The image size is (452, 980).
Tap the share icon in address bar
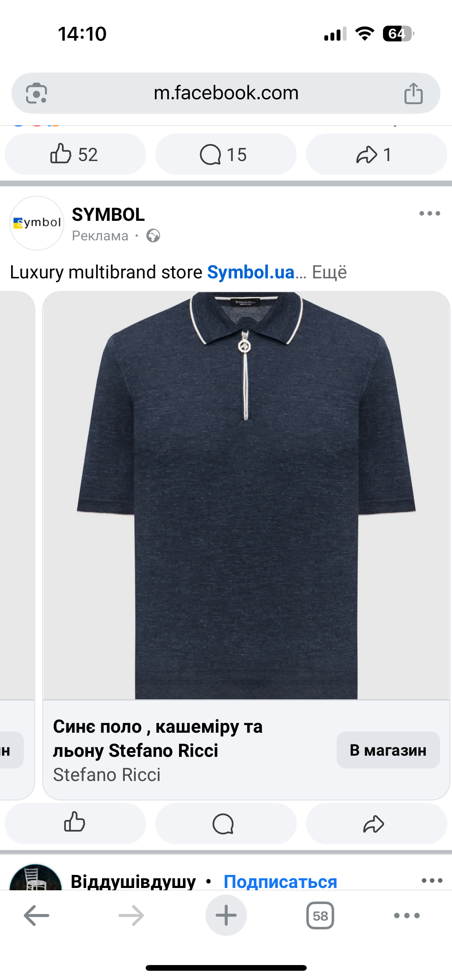click(413, 93)
